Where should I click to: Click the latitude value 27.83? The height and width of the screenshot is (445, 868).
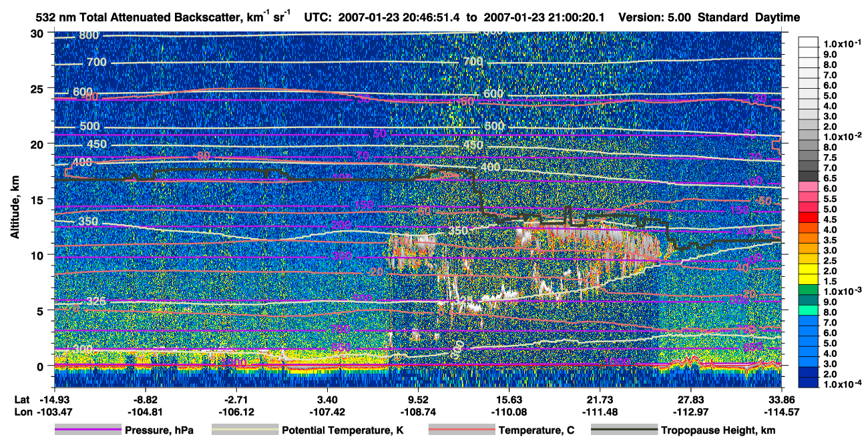point(690,399)
